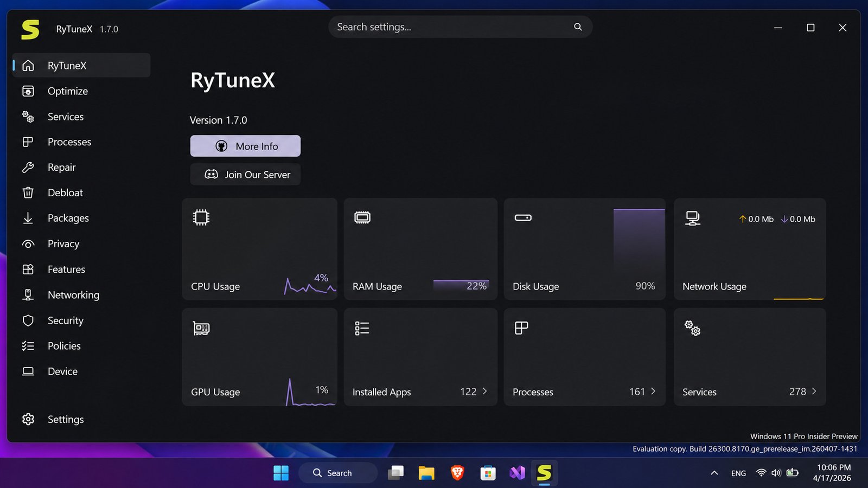Click the Networking icon in sidebar
The image size is (868, 488).
[x=28, y=295]
